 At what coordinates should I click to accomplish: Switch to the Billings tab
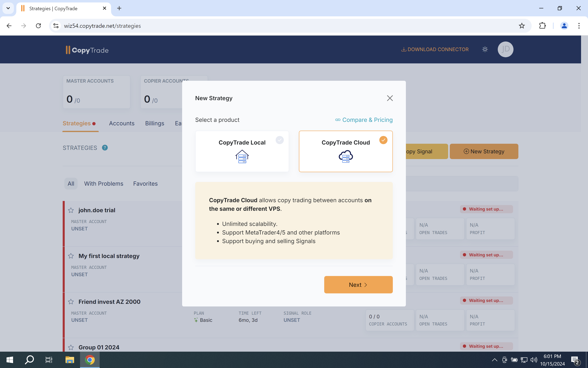(x=155, y=123)
